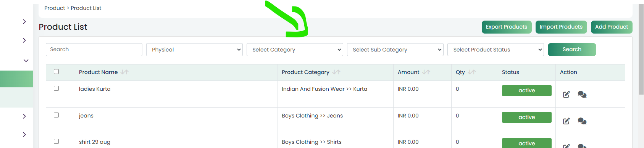
Task: Click the Search text input field
Action: click(x=94, y=50)
